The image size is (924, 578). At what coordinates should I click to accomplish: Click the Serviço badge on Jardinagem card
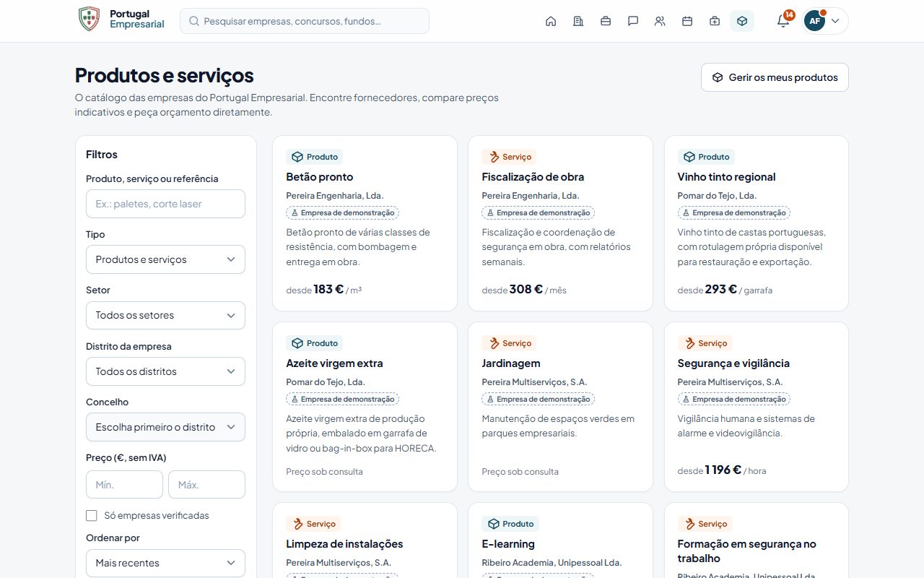pos(510,343)
